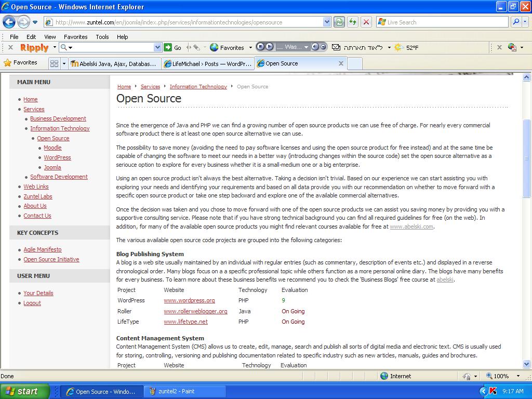Image resolution: width=532 pixels, height=399 pixels.
Task: Open the Ripply Favorites dropdown arrow
Action: point(250,47)
